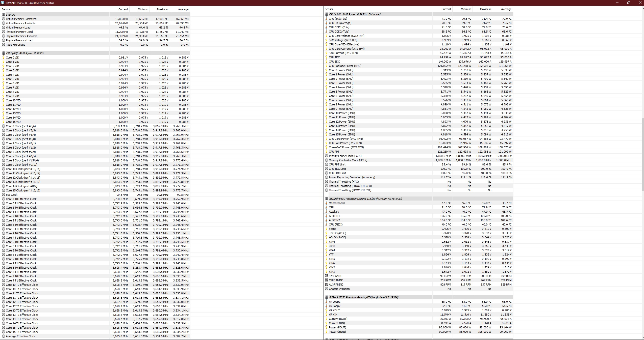644x340 pixels.
Task: Click thermometer icon beside CPU (Tctl/Tdie)
Action: coord(327,19)
